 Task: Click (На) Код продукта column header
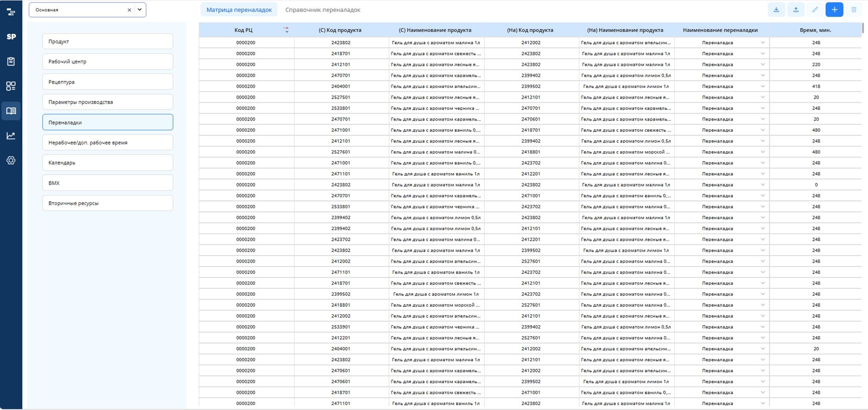530,30
